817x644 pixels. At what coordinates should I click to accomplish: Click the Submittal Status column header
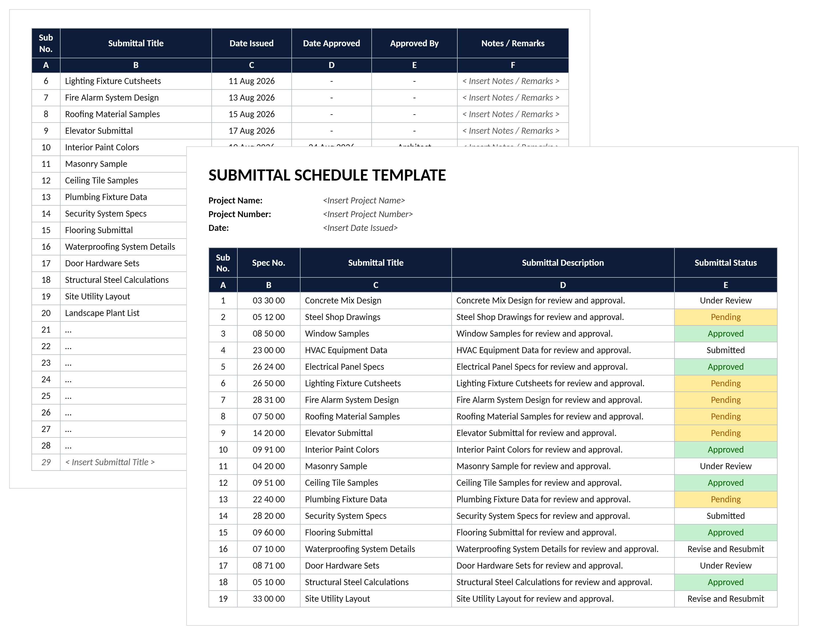(725, 263)
